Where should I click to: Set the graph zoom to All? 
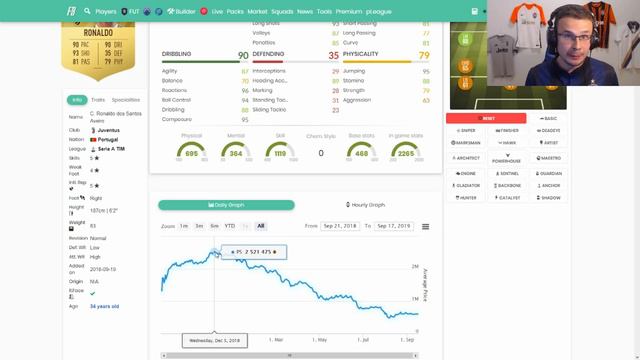[x=261, y=226]
